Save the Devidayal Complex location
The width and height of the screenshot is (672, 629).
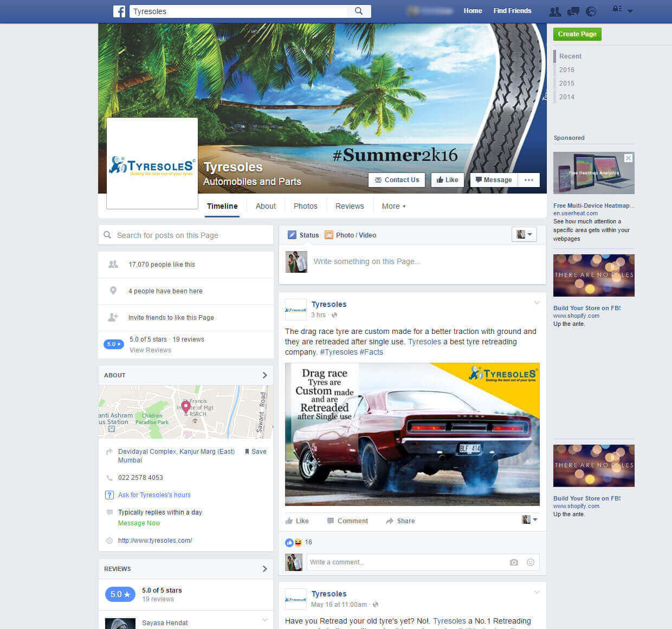coord(255,452)
